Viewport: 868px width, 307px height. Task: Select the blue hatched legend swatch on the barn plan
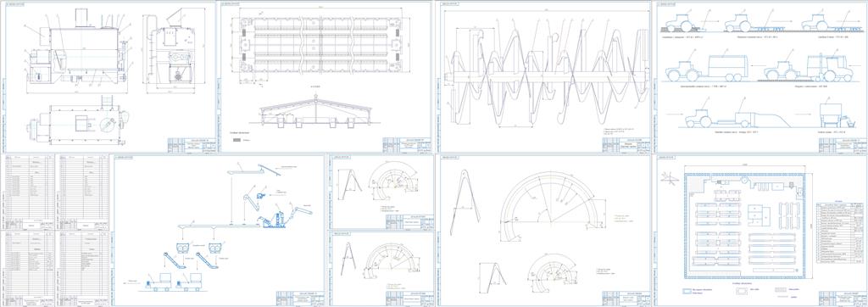237,141
